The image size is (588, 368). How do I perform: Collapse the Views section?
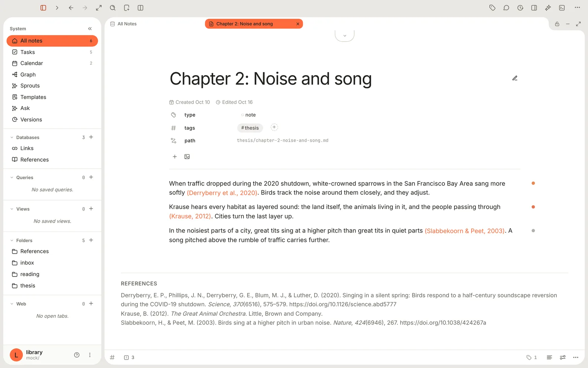tap(12, 209)
